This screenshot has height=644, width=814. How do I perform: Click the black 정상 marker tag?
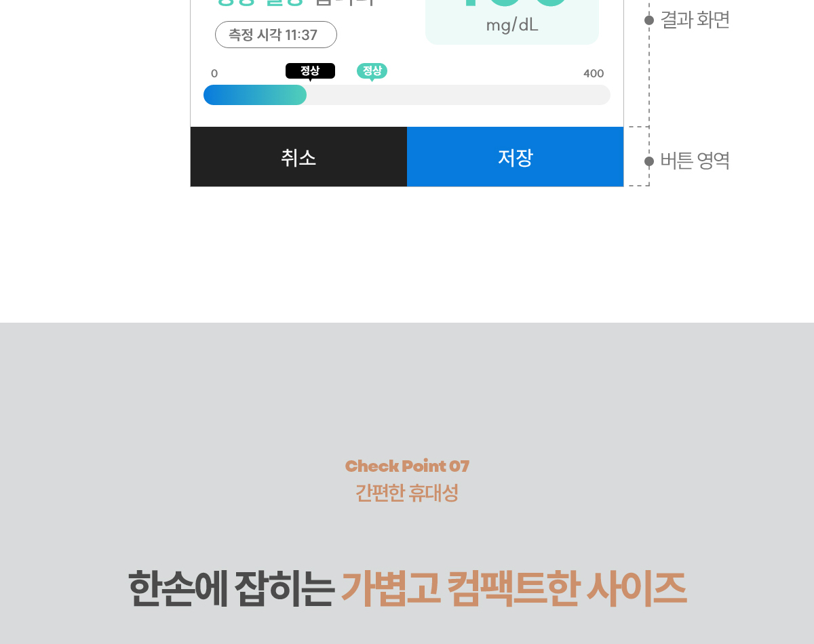pyautogui.click(x=310, y=71)
